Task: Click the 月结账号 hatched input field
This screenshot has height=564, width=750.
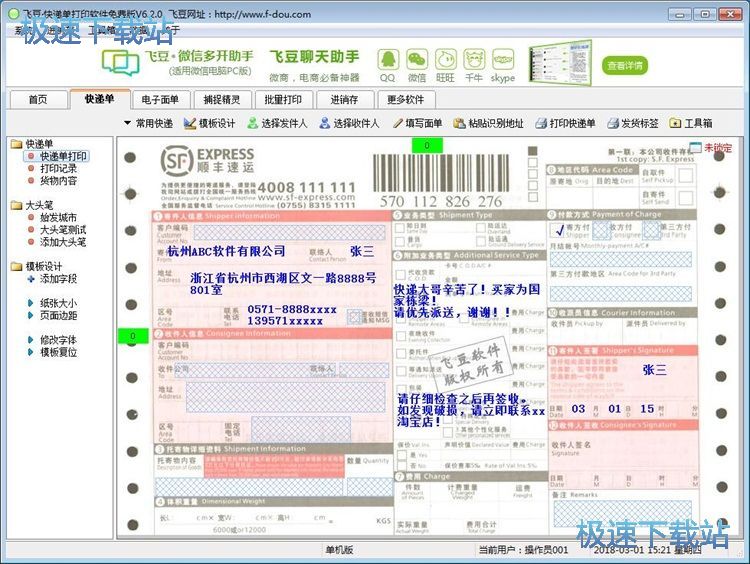Action: 620,259
